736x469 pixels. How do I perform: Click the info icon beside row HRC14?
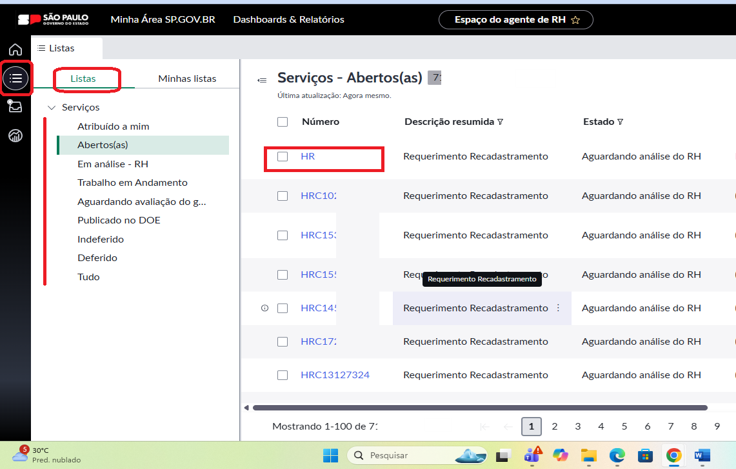(264, 308)
